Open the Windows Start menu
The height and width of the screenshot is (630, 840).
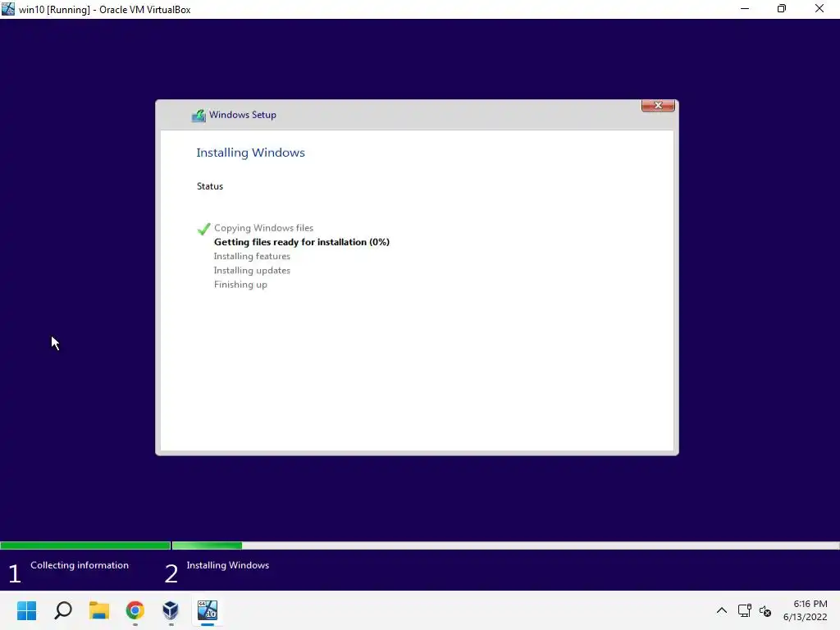coord(27,610)
